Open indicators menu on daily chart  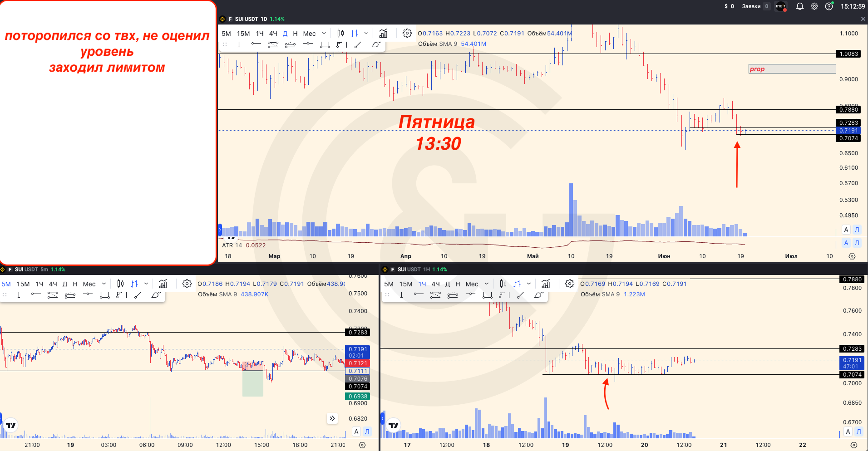(383, 33)
